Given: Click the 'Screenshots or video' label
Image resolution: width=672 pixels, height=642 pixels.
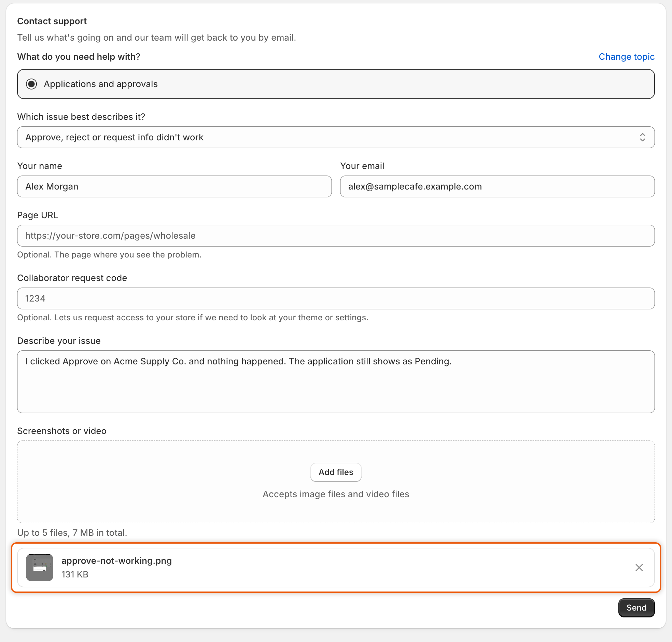Looking at the screenshot, I should coord(62,431).
